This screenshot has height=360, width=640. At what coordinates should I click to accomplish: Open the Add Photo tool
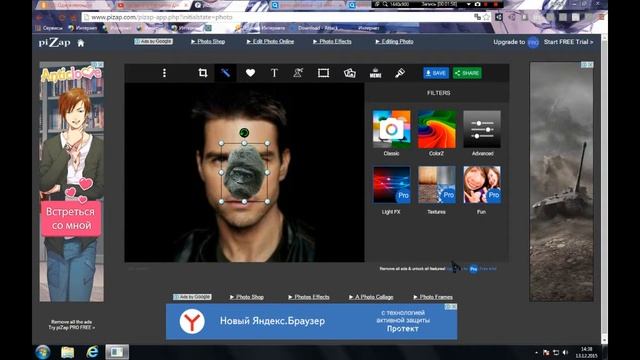point(350,73)
